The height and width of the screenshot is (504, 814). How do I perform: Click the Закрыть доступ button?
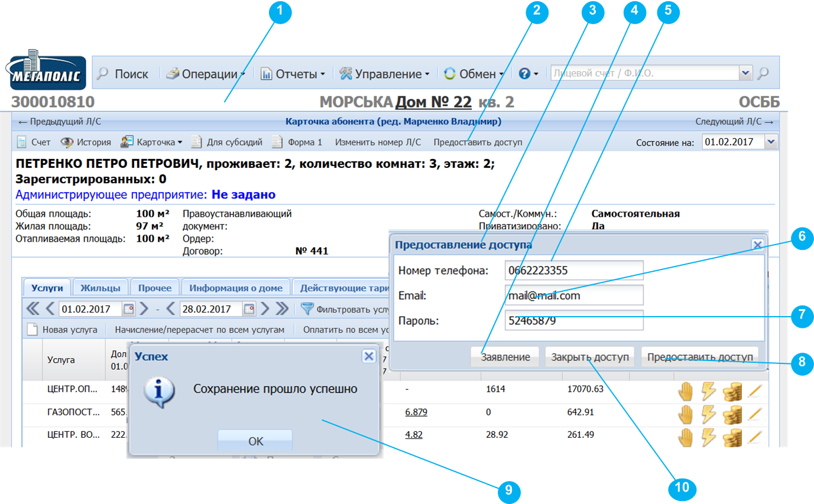pyautogui.click(x=590, y=357)
